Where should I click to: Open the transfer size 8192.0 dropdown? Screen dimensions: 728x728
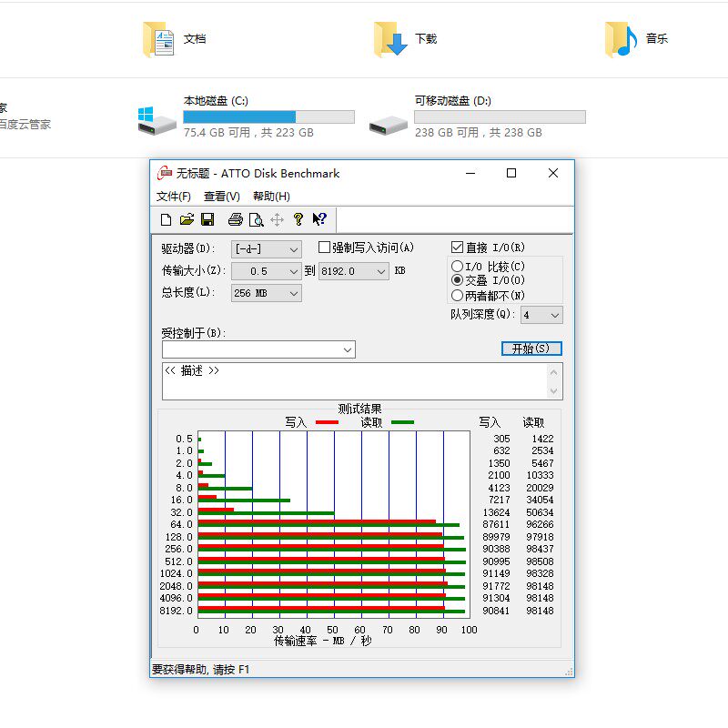354,271
